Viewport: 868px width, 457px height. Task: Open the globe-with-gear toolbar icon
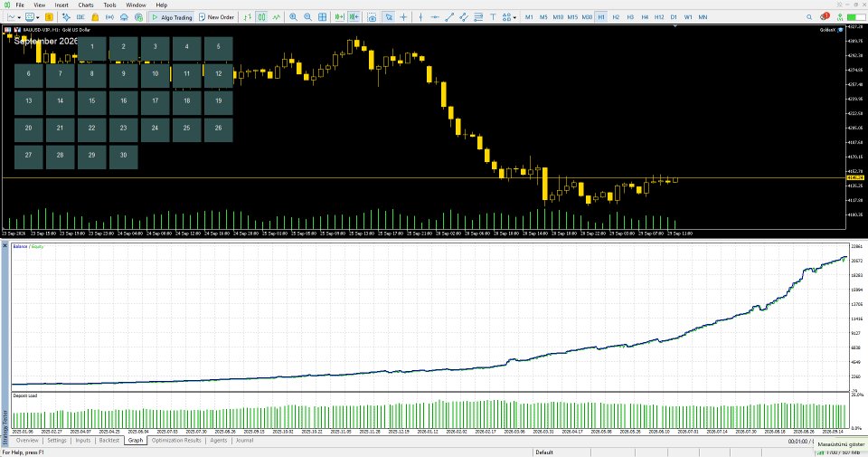click(x=138, y=17)
